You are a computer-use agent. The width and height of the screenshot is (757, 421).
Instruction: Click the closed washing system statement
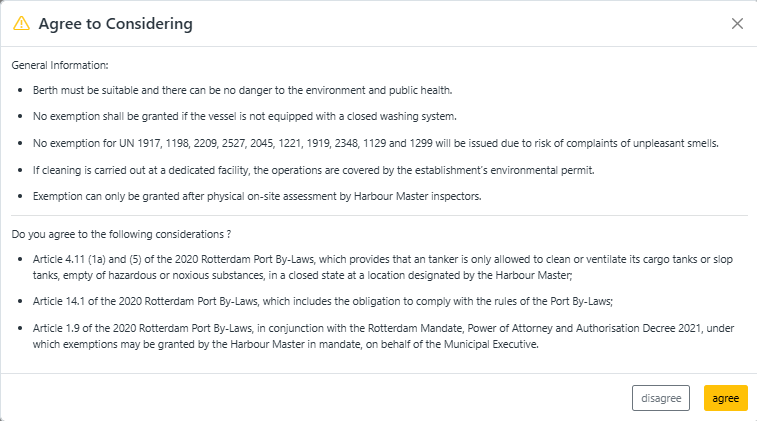tap(245, 116)
